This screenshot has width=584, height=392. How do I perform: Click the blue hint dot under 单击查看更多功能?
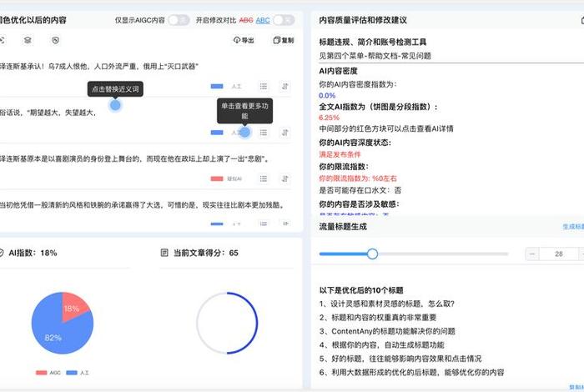tap(244, 132)
